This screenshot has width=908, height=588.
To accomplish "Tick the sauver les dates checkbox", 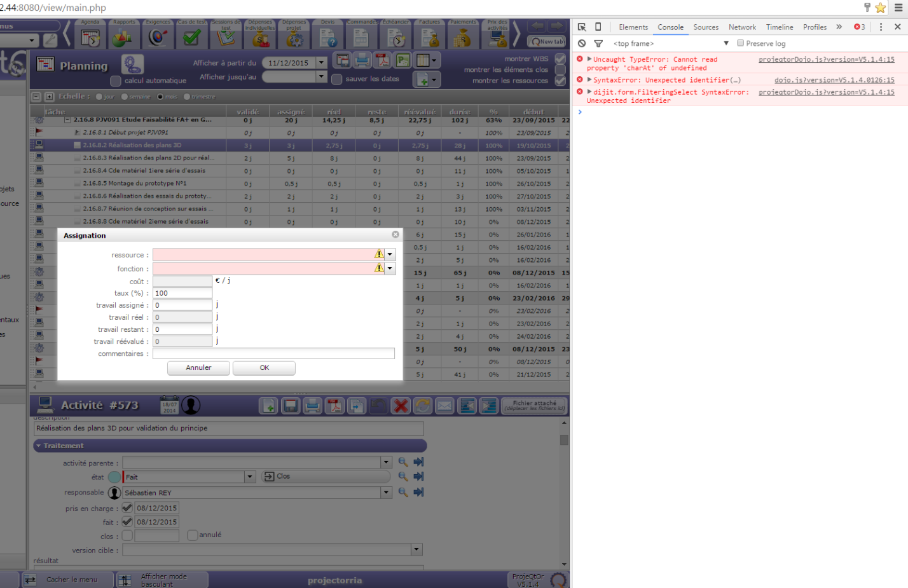I will 337,79.
